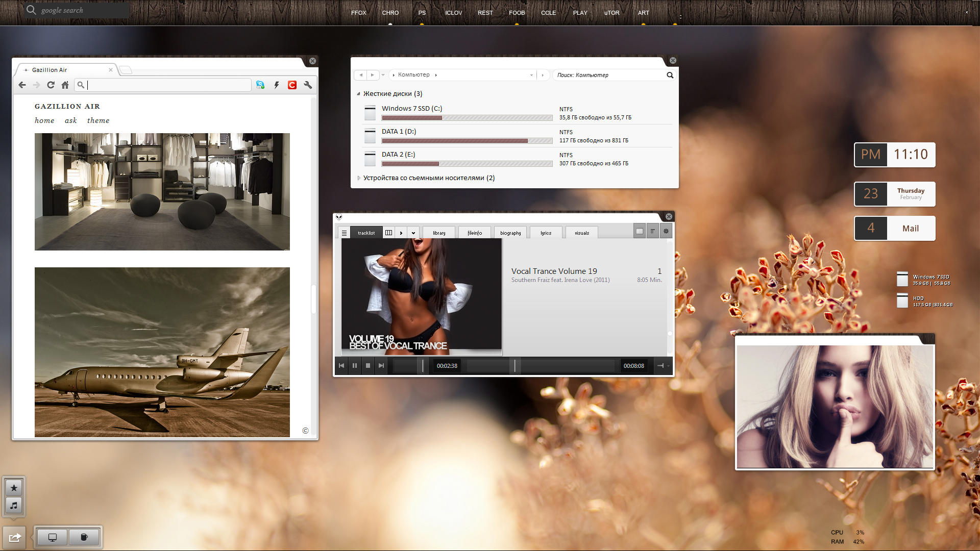Image resolution: width=980 pixels, height=551 pixels.
Task: Open the theme link on Gazillion Air
Action: tap(98, 120)
